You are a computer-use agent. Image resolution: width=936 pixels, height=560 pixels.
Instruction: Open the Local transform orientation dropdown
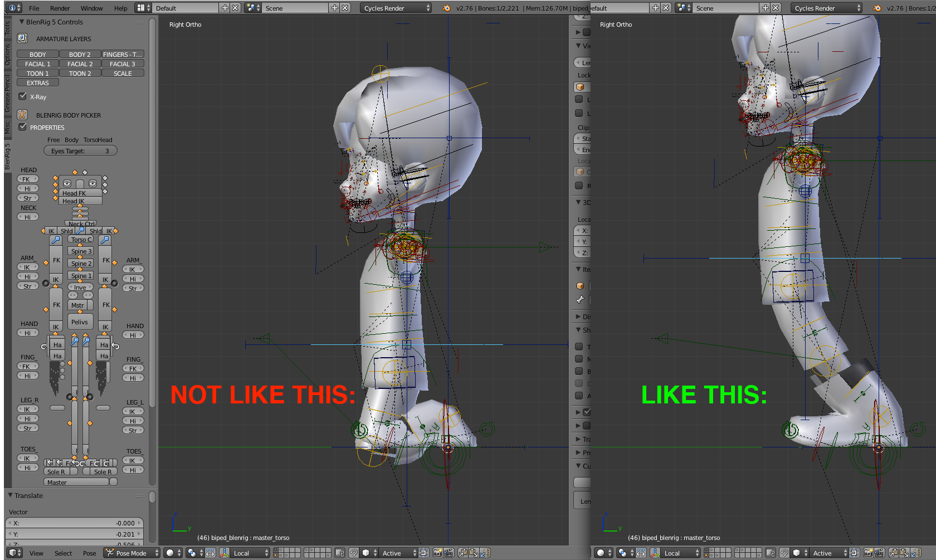(250, 553)
